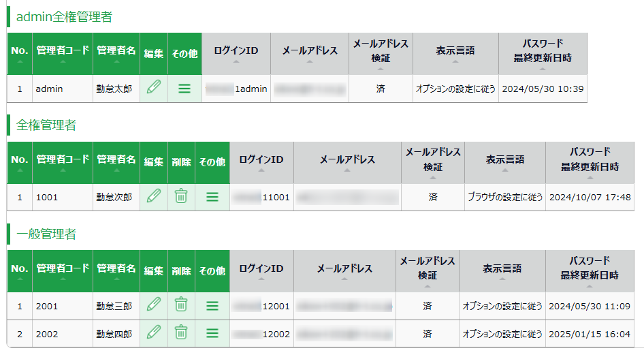Image resolution: width=644 pixels, height=357 pixels.
Task: Edit the admin 勤怠太郎 row with the pencil icon
Action: point(154,87)
